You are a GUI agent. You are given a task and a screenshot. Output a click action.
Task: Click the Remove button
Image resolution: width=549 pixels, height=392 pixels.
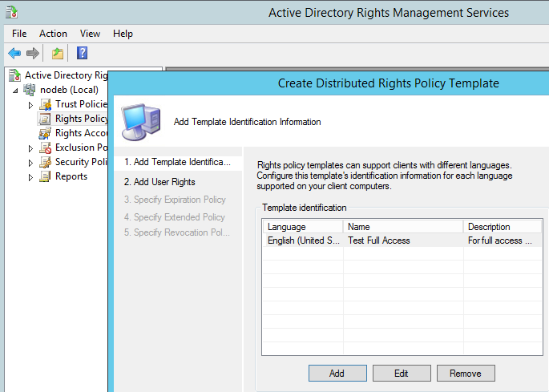click(x=466, y=374)
